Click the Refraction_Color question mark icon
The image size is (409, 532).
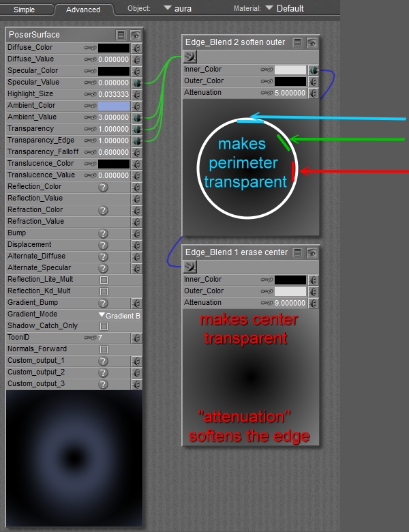(104, 210)
